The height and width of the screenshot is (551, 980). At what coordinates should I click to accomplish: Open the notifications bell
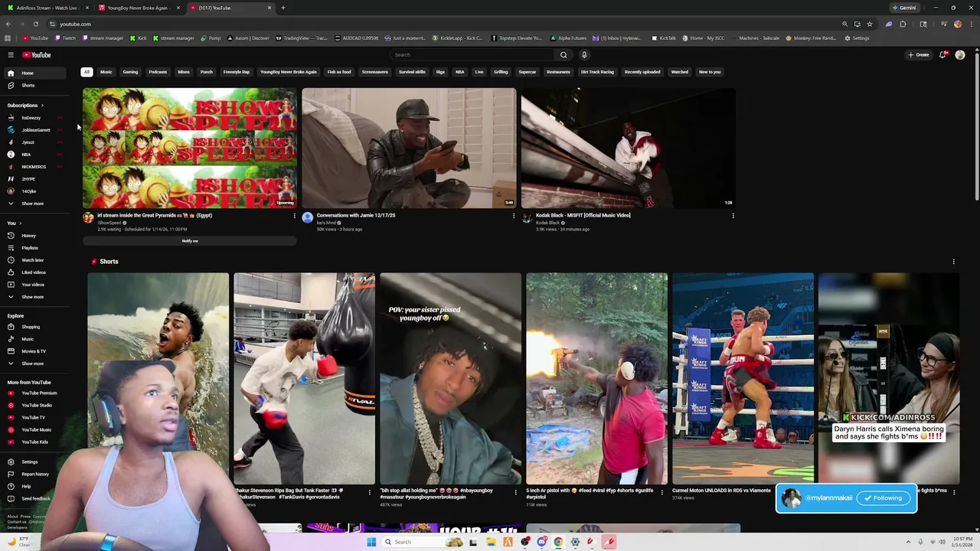942,55
